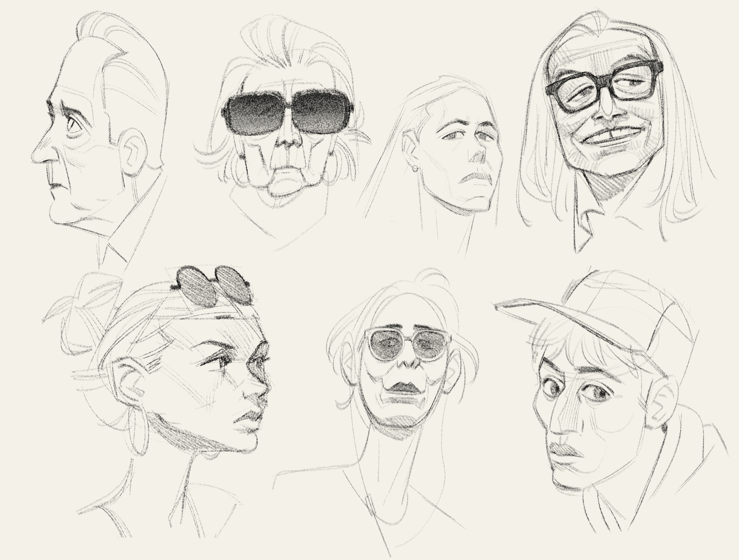This screenshot has height=560, width=739.
Task: Click the small stud earring on center portrait
Action: point(415,168)
